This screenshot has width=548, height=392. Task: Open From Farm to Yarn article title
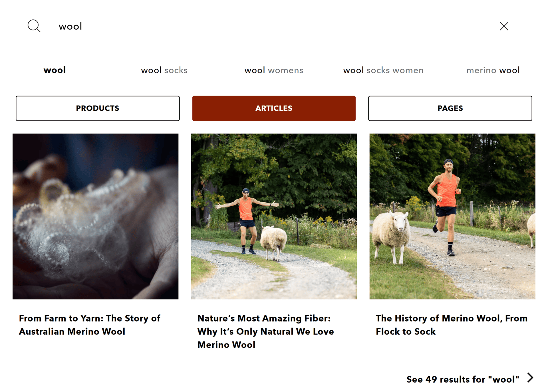click(90, 325)
